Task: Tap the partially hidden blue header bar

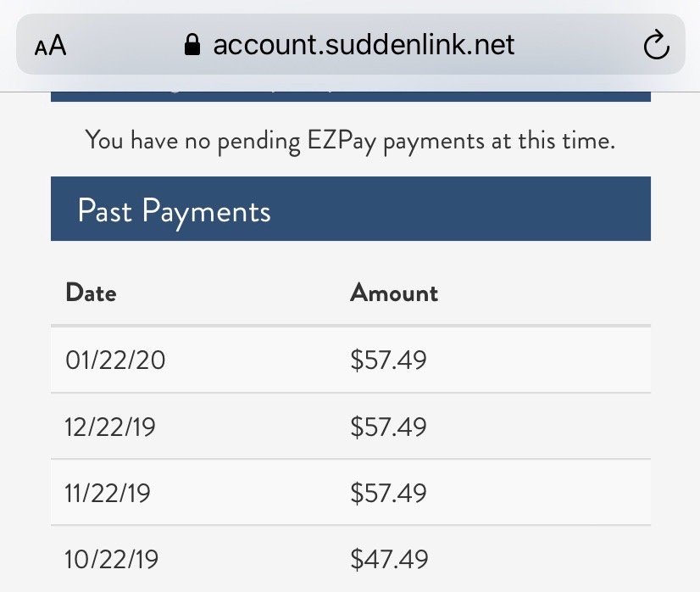Action: pos(350,91)
